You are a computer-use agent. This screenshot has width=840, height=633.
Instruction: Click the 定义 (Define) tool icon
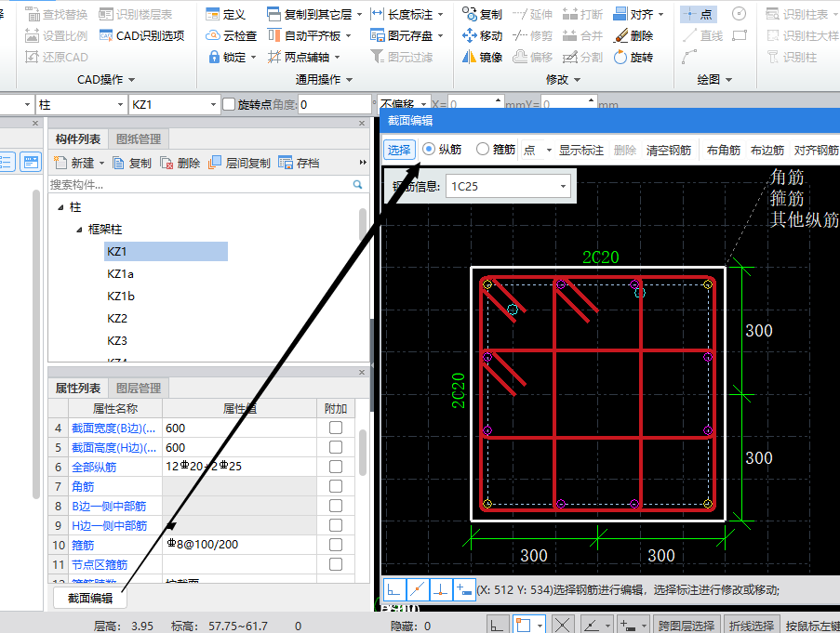[x=212, y=15]
